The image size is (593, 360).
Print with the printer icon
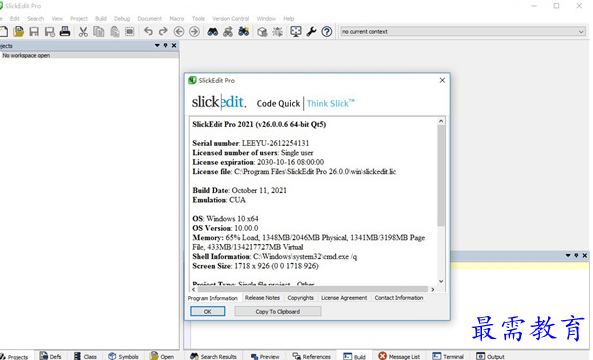point(65,31)
